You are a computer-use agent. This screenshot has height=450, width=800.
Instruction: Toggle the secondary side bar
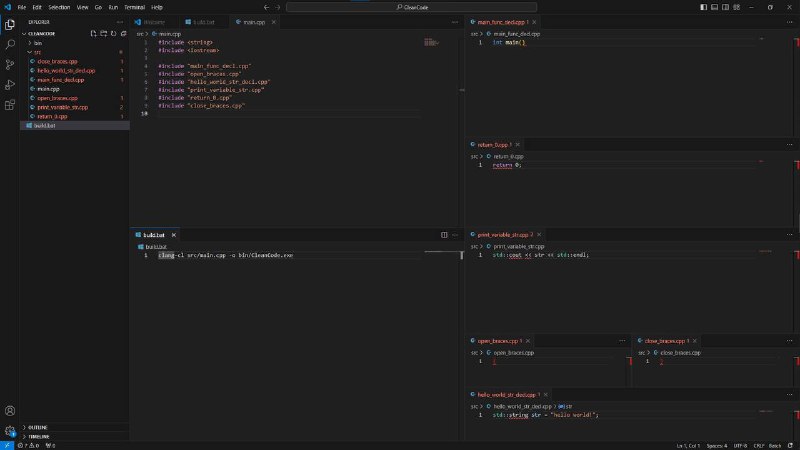tap(726, 7)
